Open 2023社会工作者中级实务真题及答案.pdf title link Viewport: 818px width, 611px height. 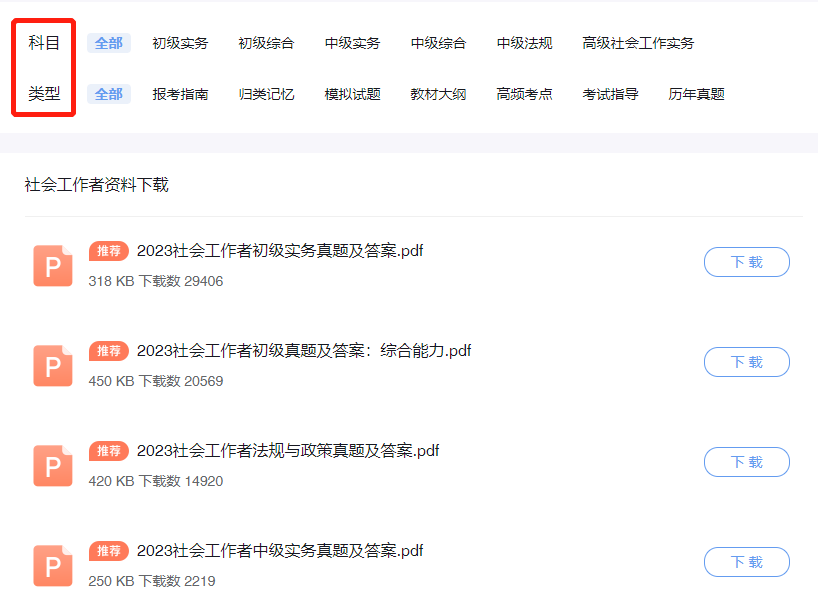tap(280, 551)
